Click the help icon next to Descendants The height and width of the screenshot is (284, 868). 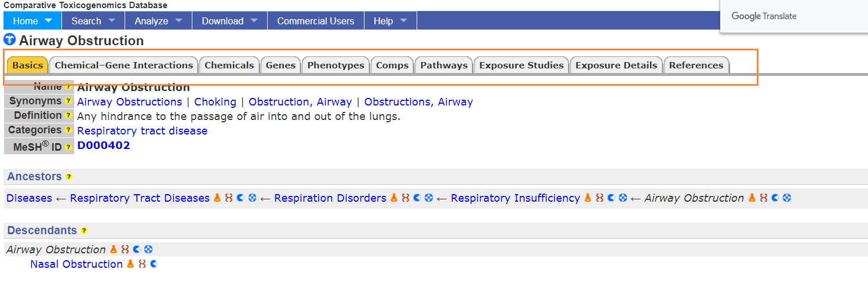pos(84,231)
